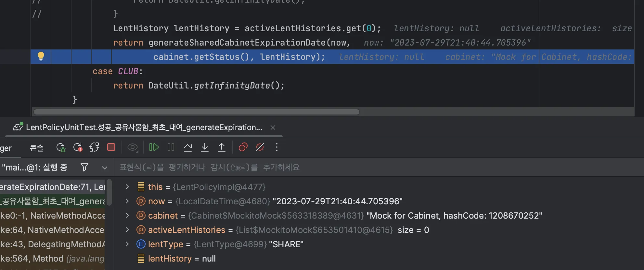Click the Step Over icon

click(x=188, y=147)
